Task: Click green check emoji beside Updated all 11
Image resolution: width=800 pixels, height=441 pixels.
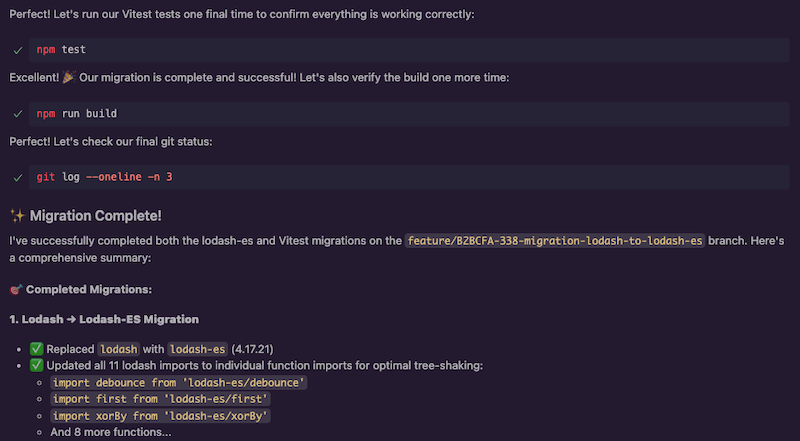Action: [x=37, y=365]
